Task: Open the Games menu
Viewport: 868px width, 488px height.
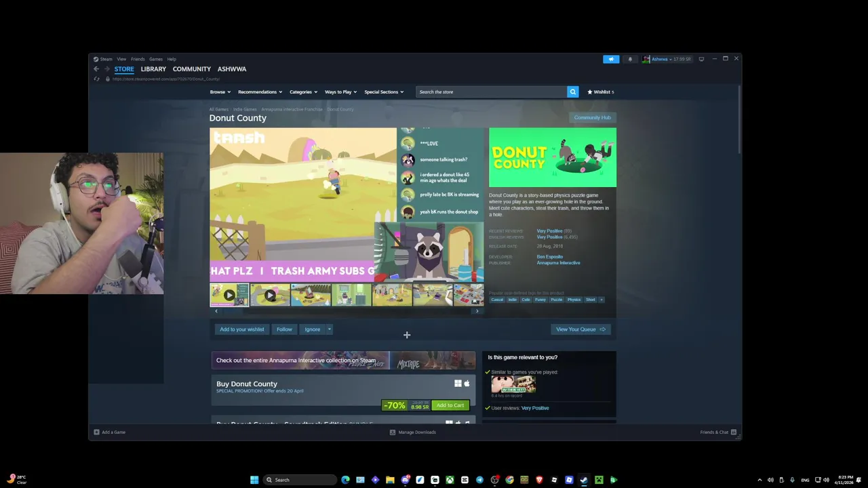Action: coord(156,59)
